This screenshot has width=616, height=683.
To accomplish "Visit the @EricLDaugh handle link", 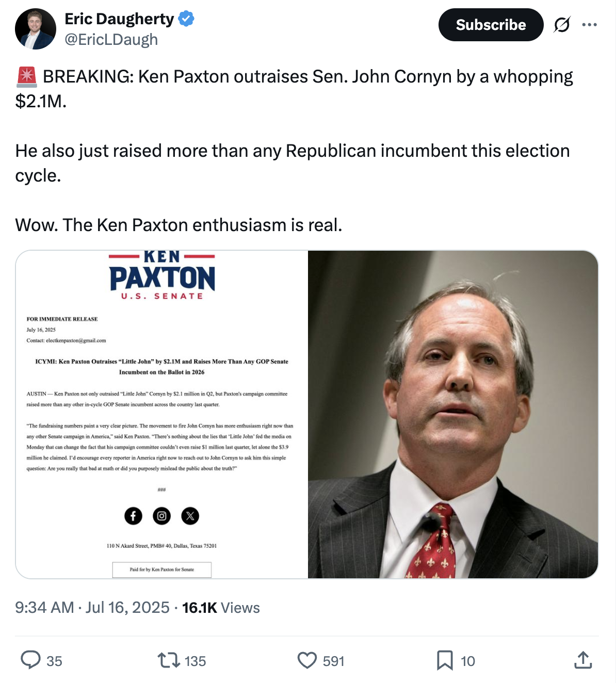I will [111, 40].
